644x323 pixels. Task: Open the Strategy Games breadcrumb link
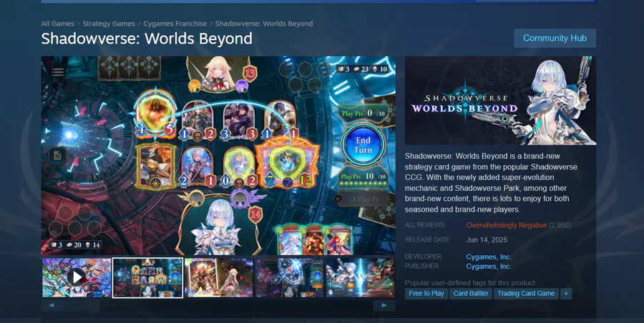109,24
